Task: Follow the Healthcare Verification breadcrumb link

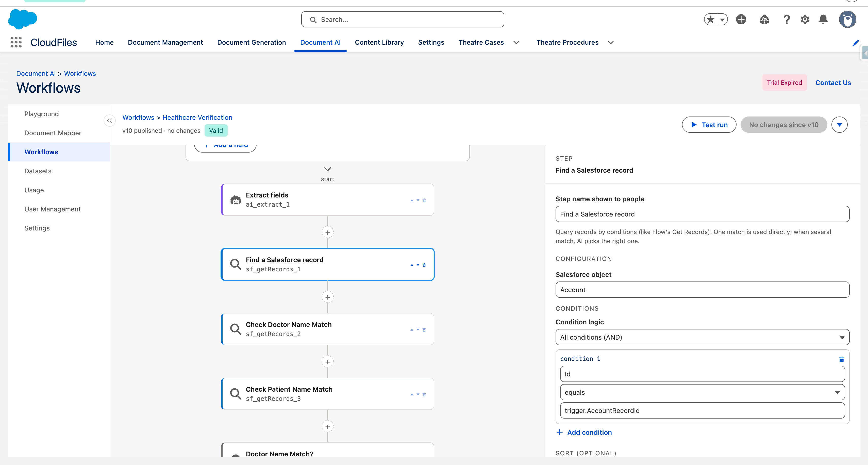Action: point(197,118)
